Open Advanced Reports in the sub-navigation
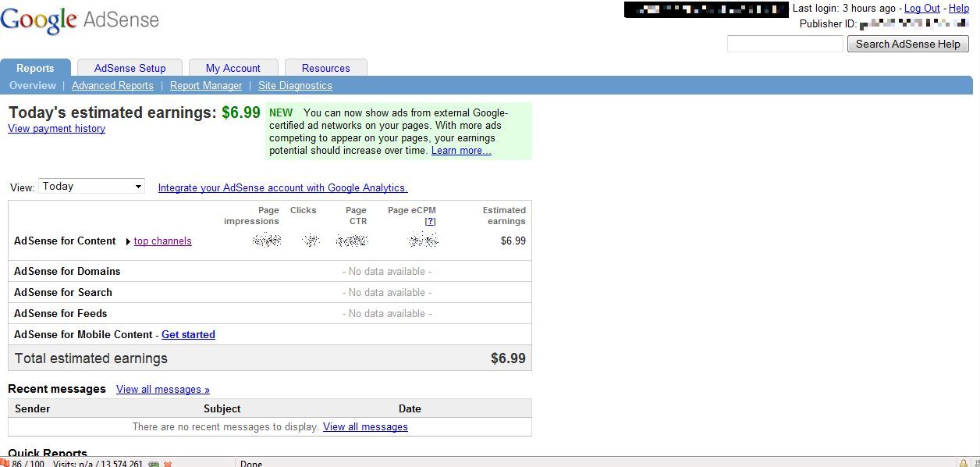Viewport: 980px width, 467px height. 112,85
